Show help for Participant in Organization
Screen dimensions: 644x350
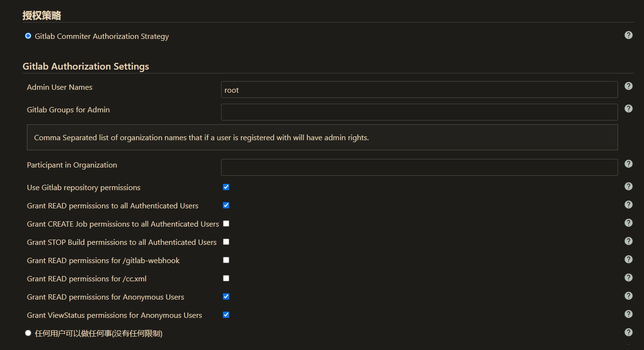628,164
